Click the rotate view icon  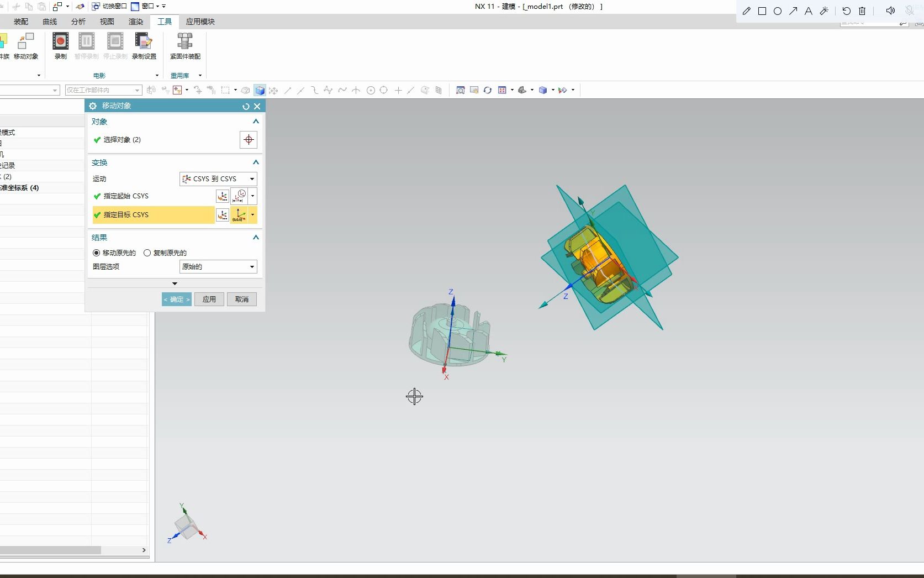pos(487,90)
